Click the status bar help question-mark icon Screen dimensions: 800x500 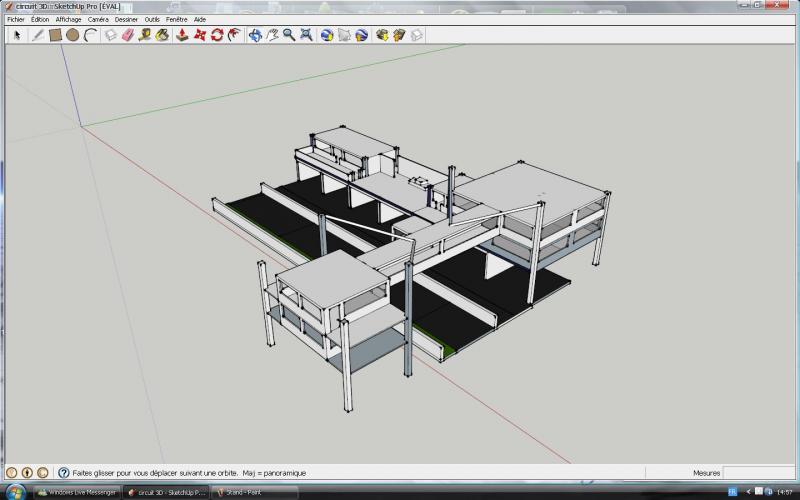64,473
